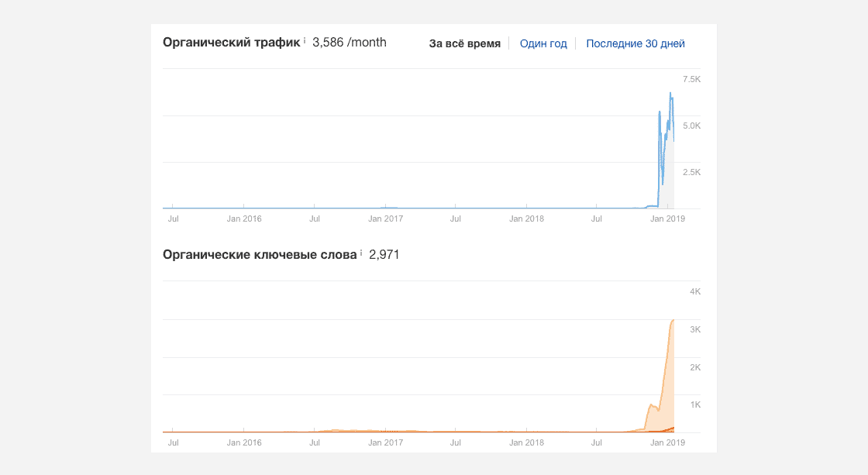The image size is (868, 475).
Task: Click the 'Органический трафик' heading
Action: click(x=232, y=43)
